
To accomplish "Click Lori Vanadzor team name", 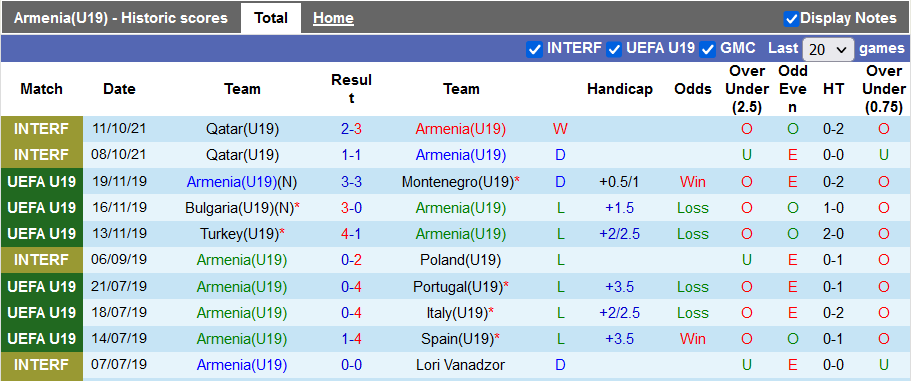I will 461,365.
